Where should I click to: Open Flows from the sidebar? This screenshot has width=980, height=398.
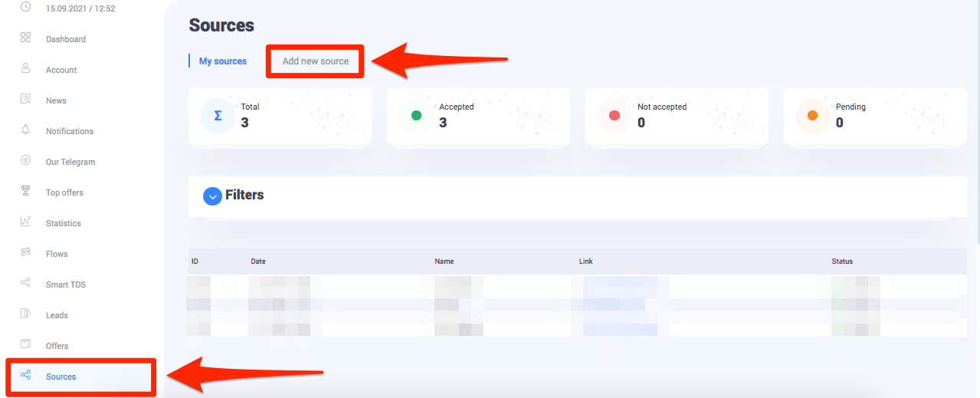57,254
